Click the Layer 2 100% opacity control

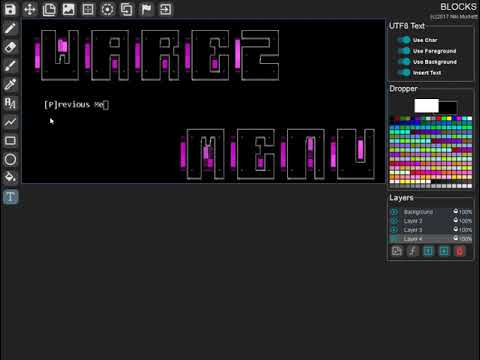pos(462,221)
